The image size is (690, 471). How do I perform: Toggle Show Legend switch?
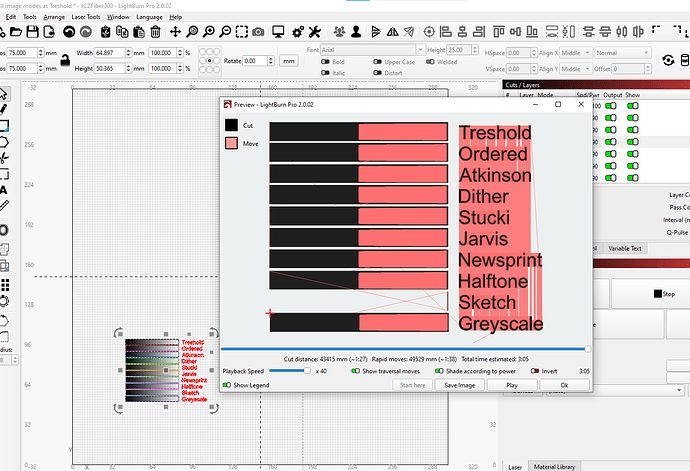227,385
